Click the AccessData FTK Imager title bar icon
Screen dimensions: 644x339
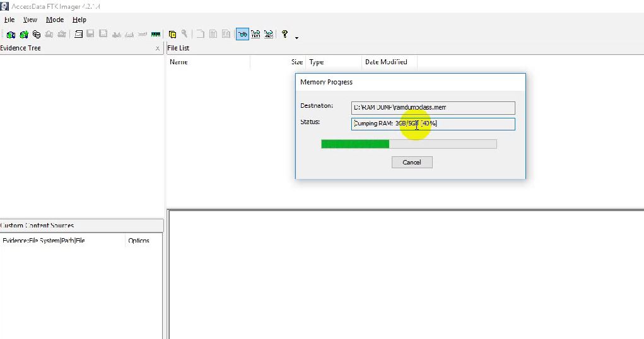point(4,6)
